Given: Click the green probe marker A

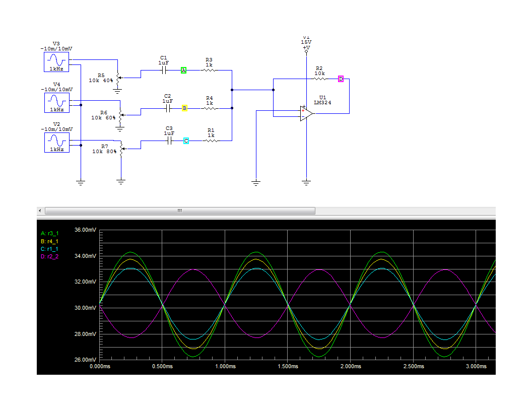Looking at the screenshot, I should [x=183, y=70].
